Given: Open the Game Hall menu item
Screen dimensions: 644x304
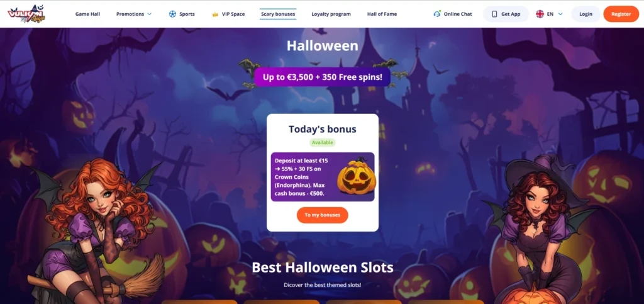Looking at the screenshot, I should click(87, 14).
